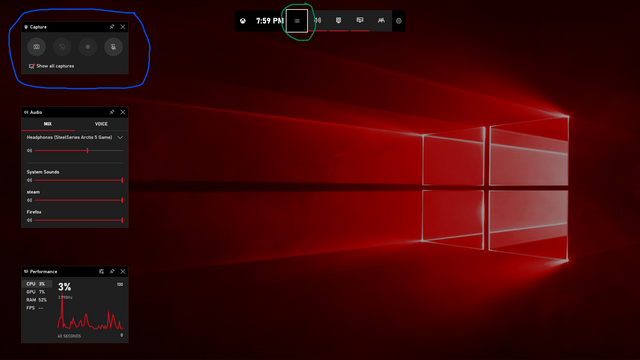Switch to the MIX tab
This screenshot has height=360, width=640.
[48, 124]
